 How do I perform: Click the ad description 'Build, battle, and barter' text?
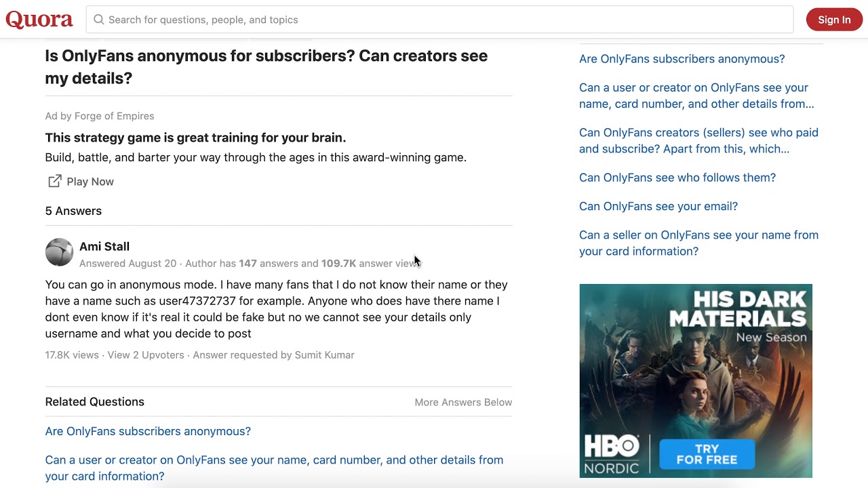256,157
